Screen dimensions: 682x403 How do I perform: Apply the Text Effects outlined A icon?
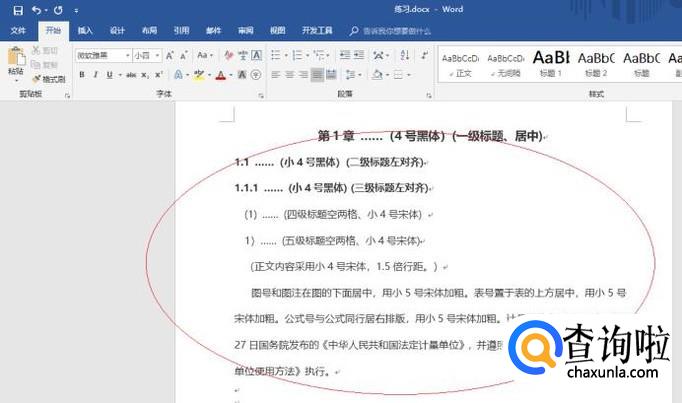click(178, 75)
